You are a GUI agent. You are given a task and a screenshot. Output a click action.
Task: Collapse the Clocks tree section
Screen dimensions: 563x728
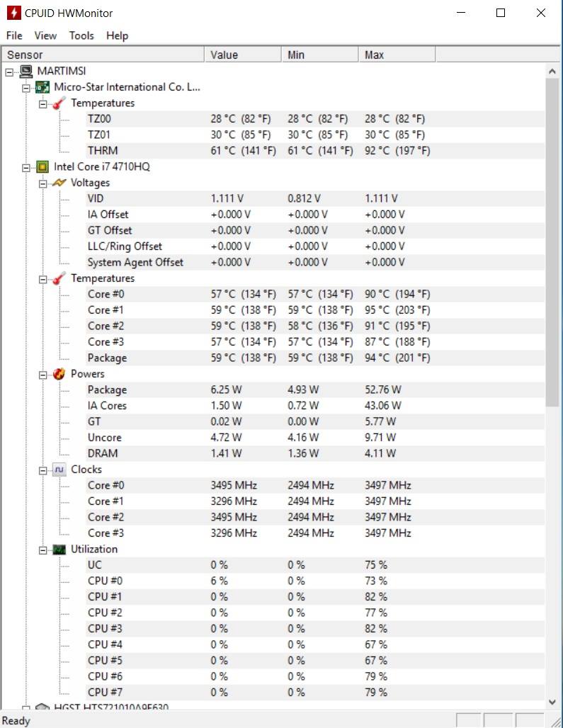pos(43,470)
